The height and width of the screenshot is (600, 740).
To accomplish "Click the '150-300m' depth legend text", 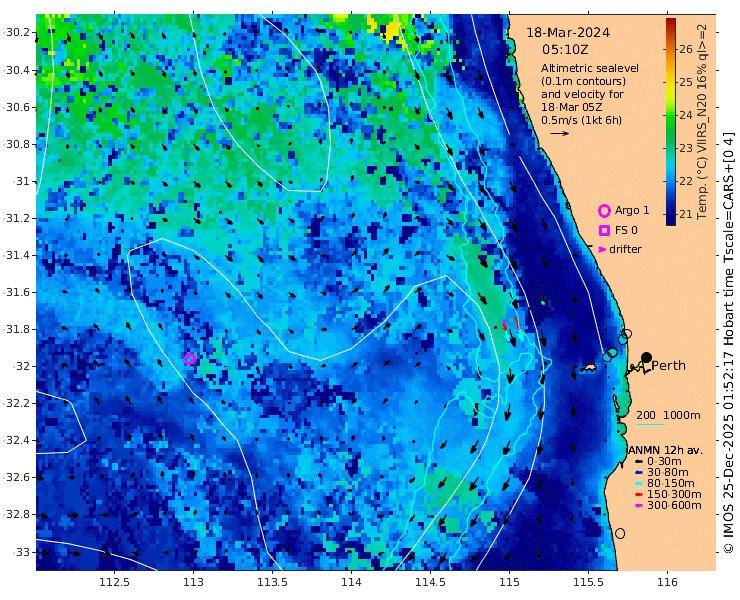I will [674, 495].
